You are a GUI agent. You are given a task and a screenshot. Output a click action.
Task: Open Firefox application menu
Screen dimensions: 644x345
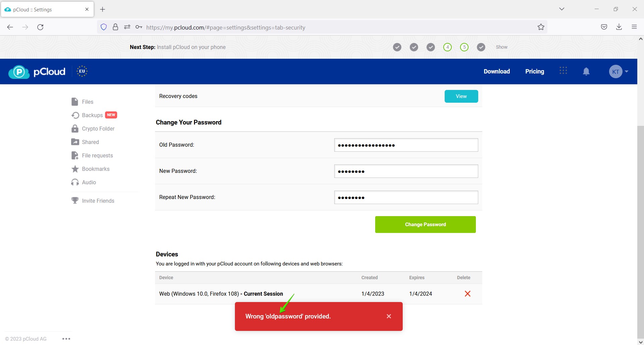click(x=634, y=27)
